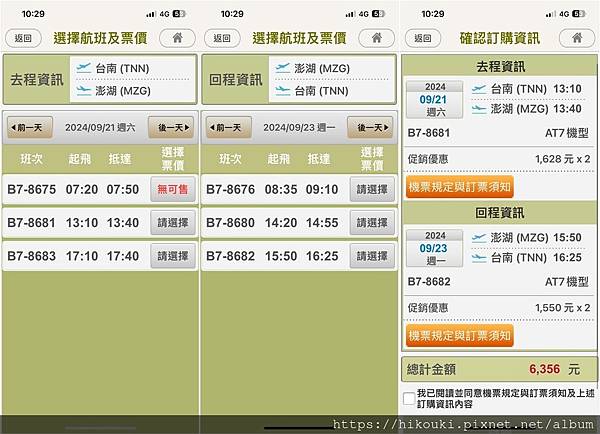The width and height of the screenshot is (600, 434).
Task: Tap the total amount 6,356 元
Action: [554, 369]
